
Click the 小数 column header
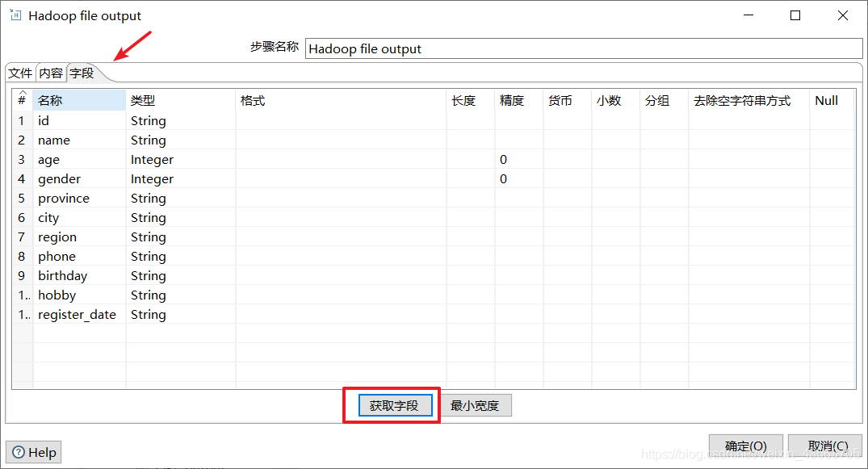615,100
